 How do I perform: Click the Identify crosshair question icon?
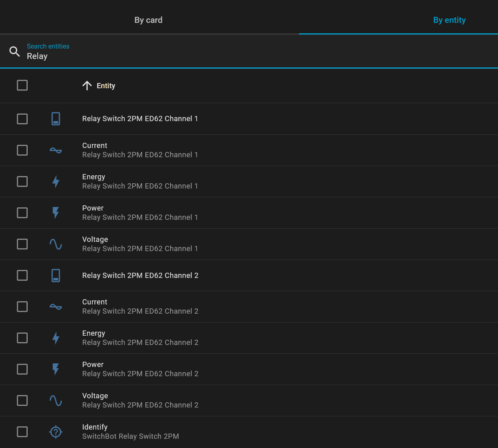56,432
